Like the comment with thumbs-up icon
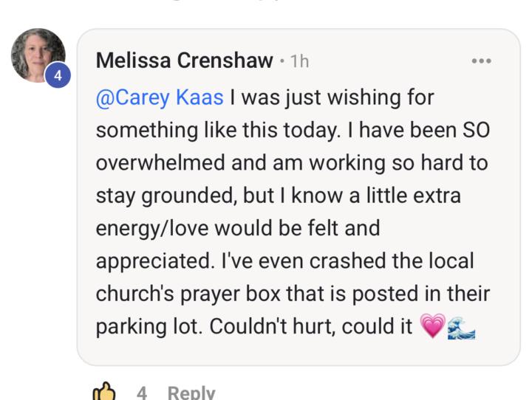Screen dimensions: 532x400 coord(104,392)
